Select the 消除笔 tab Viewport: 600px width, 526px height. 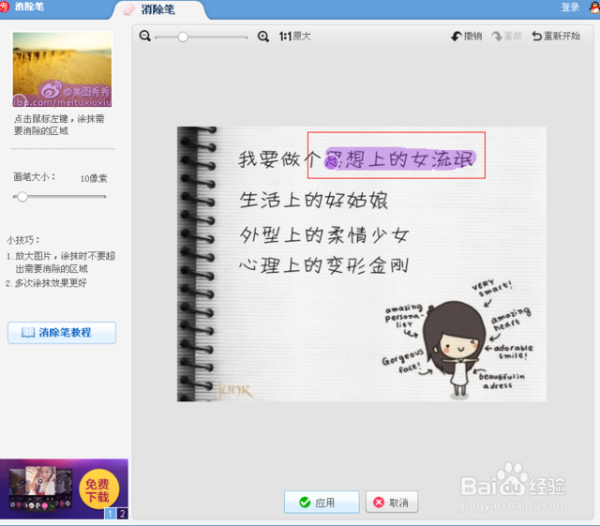click(x=159, y=10)
